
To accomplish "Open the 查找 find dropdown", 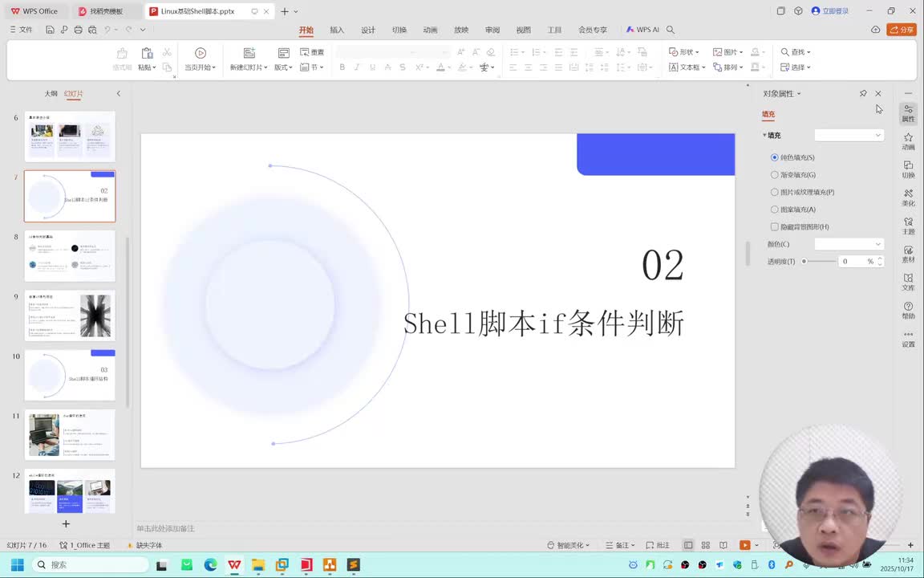I will [796, 52].
